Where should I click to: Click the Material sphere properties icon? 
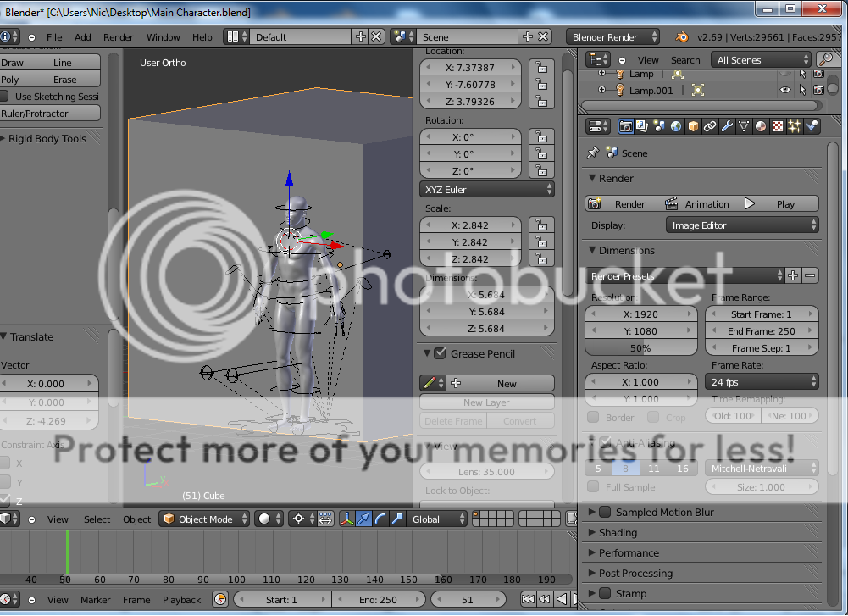pyautogui.click(x=760, y=126)
